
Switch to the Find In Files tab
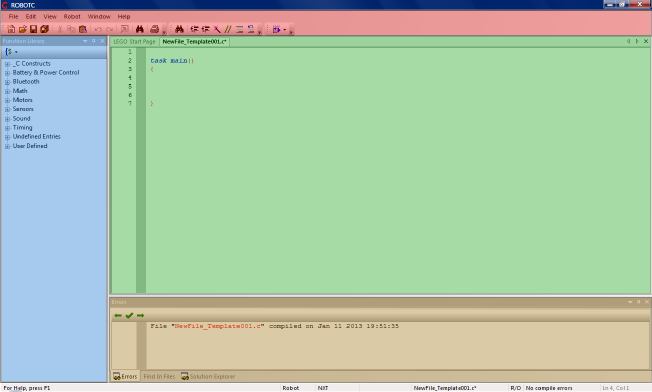click(159, 377)
